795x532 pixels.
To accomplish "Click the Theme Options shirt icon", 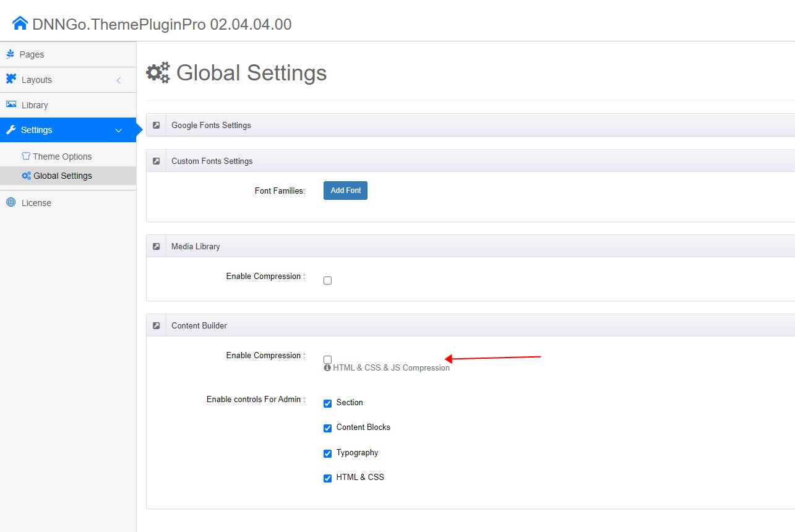I will click(x=26, y=157).
